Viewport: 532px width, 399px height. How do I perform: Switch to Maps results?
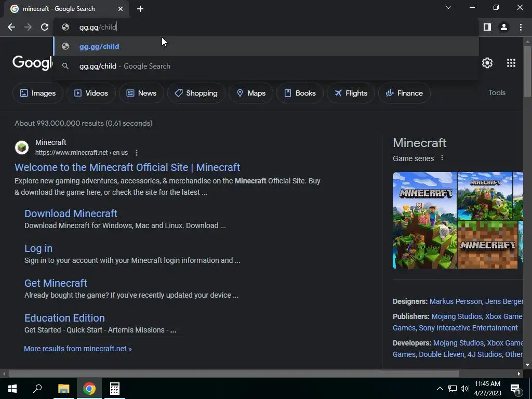click(251, 93)
